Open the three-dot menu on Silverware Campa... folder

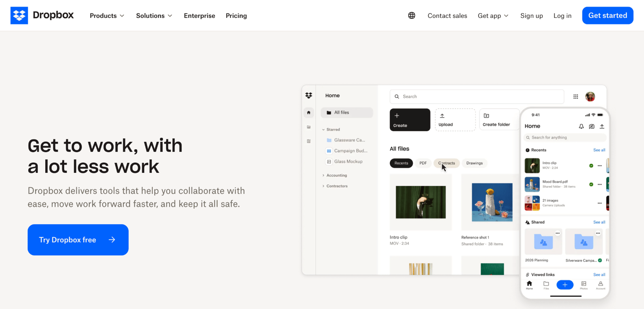coord(598,233)
